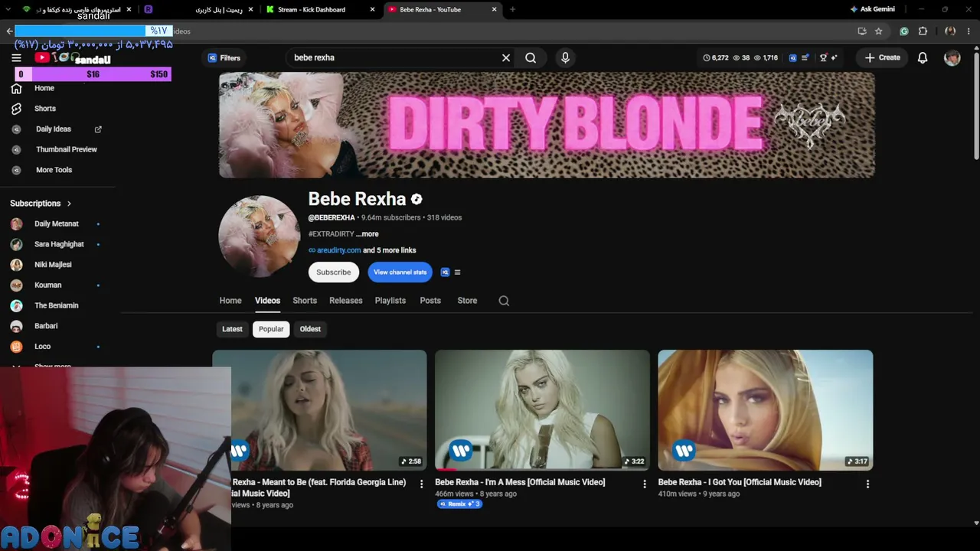
Task: Expand channel description with '...more'
Action: [x=367, y=234]
